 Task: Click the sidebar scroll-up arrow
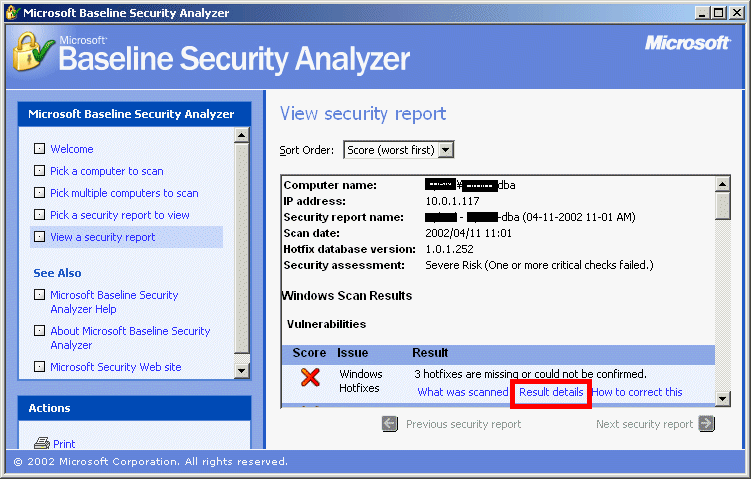click(241, 135)
